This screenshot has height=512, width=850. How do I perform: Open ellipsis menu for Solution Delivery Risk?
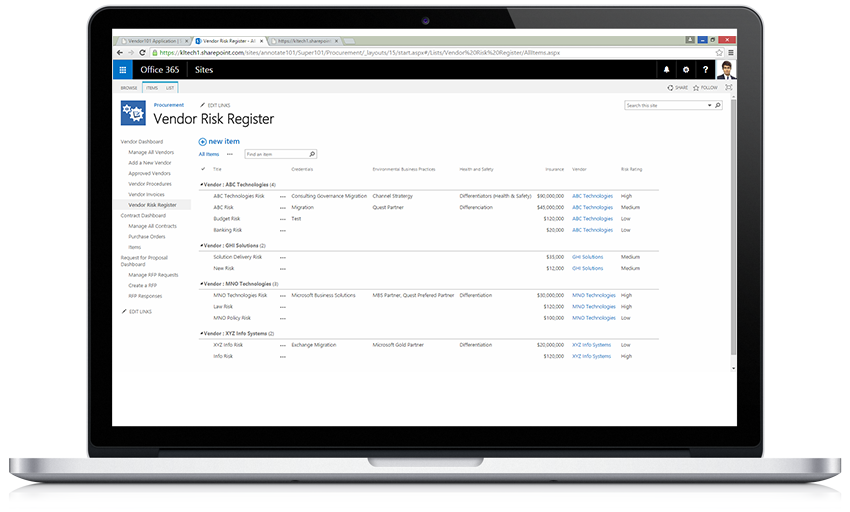tap(282, 257)
